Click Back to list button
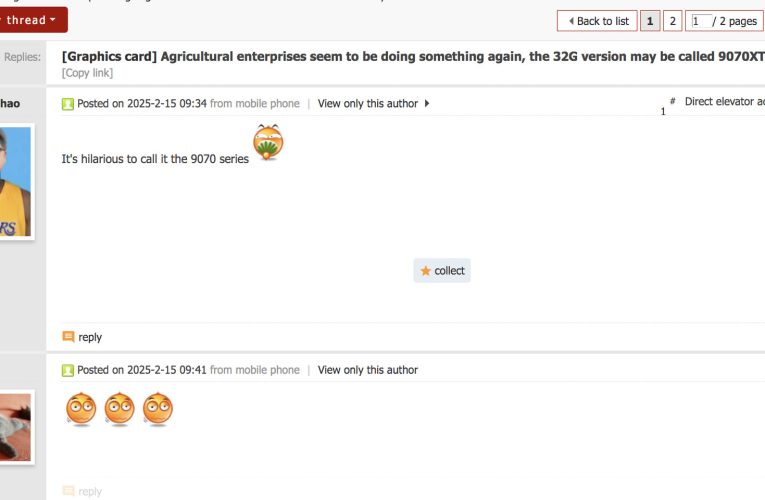Screen dimensions: 765x500 597,21
